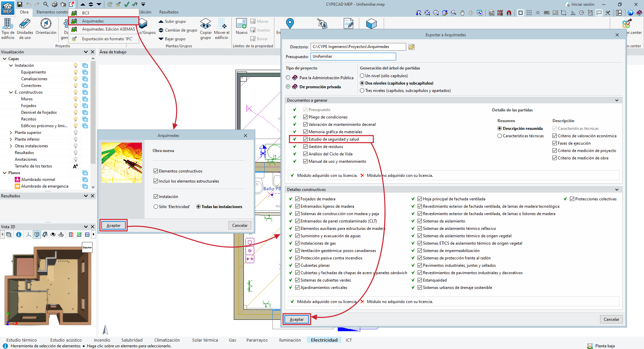This screenshot has width=644, height=349.
Task: Click the Copiar grupo icon
Action: coord(206,24)
